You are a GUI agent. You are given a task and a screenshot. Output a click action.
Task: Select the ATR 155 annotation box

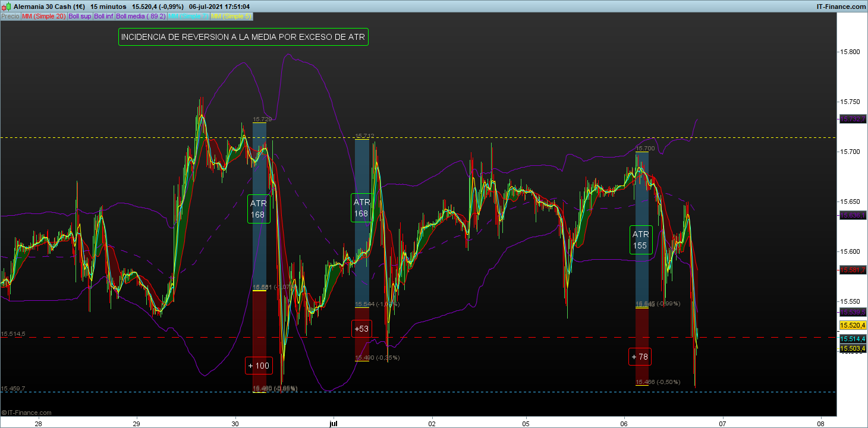tap(641, 240)
